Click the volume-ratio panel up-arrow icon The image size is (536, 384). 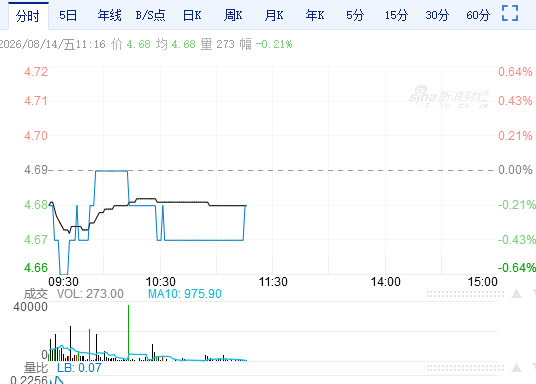517,368
